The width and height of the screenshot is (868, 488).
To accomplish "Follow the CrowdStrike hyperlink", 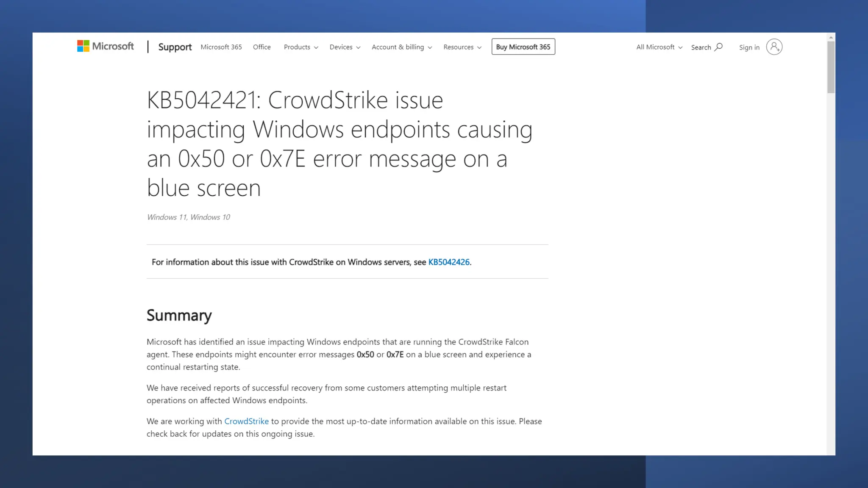I will pyautogui.click(x=246, y=421).
